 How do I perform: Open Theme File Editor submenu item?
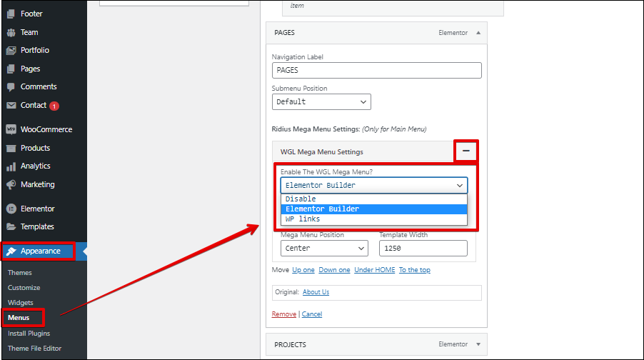click(x=34, y=349)
